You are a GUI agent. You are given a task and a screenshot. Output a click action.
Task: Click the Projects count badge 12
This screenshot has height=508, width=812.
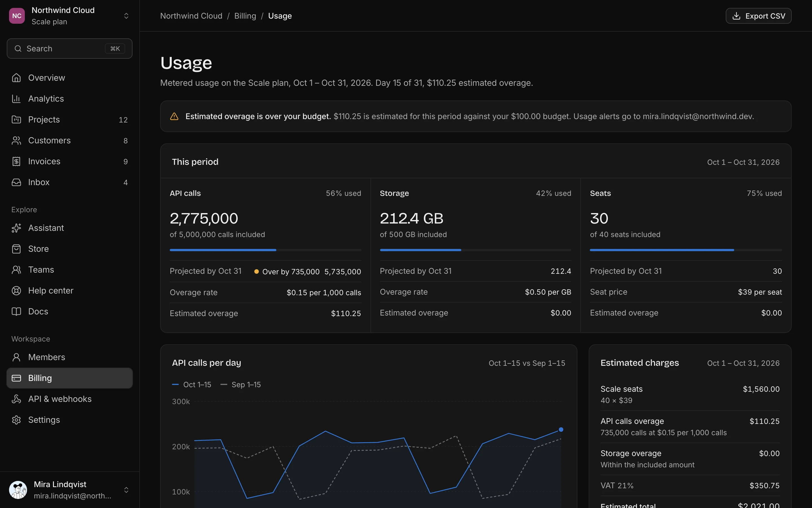[x=123, y=120]
